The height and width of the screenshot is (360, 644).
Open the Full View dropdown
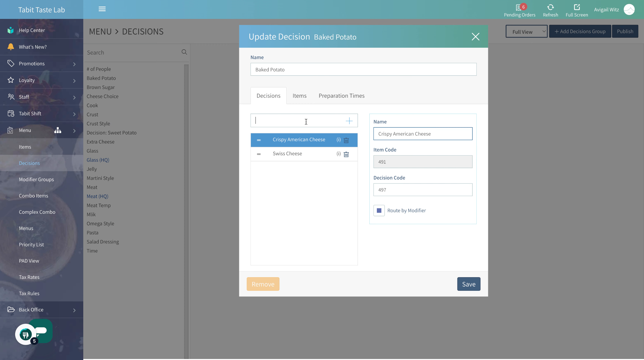[527, 31]
